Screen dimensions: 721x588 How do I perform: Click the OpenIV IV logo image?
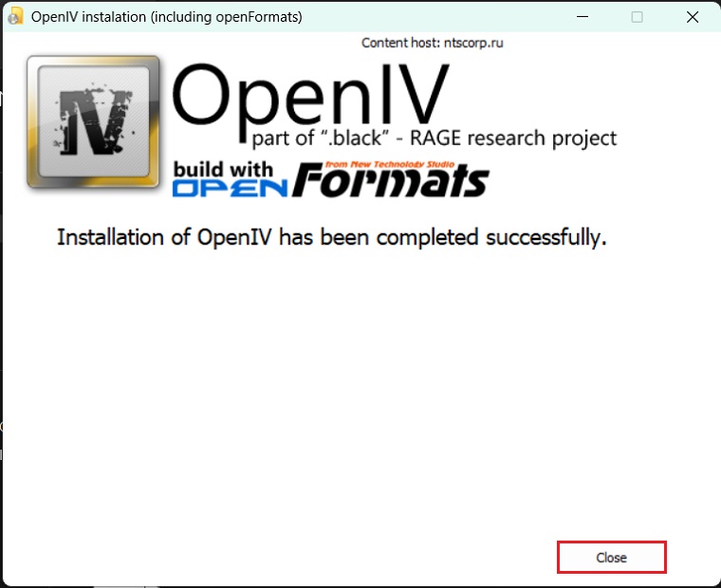pyautogui.click(x=93, y=121)
